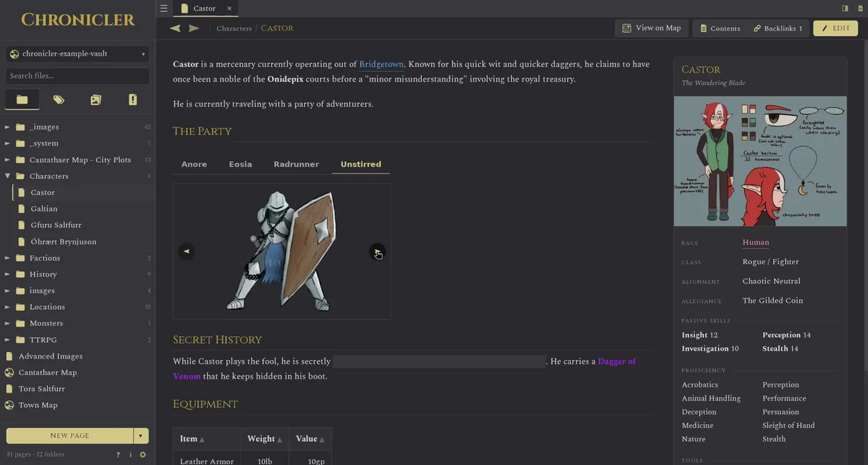
Task: Open the Óhrært Brynjuson page
Action: (x=83, y=242)
